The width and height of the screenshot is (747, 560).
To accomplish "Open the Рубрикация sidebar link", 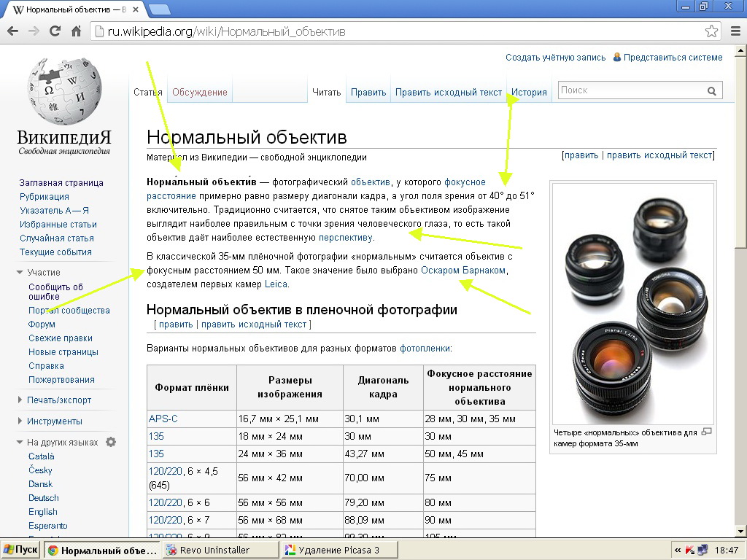I will click(44, 196).
